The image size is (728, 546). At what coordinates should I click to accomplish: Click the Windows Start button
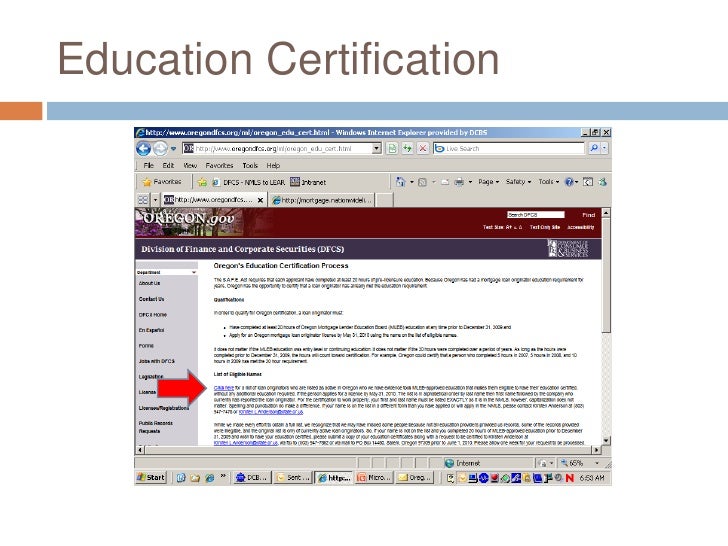point(151,477)
